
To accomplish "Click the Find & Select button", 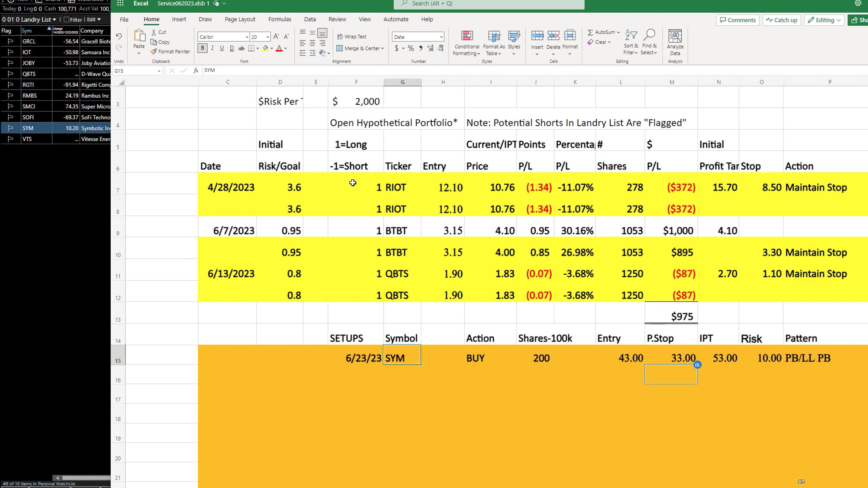I will pos(649,42).
